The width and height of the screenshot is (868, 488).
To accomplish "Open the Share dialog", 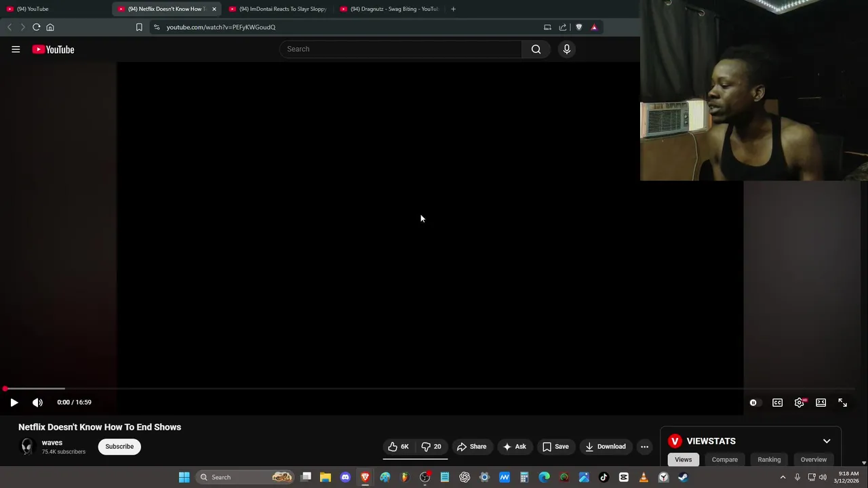I will click(471, 447).
